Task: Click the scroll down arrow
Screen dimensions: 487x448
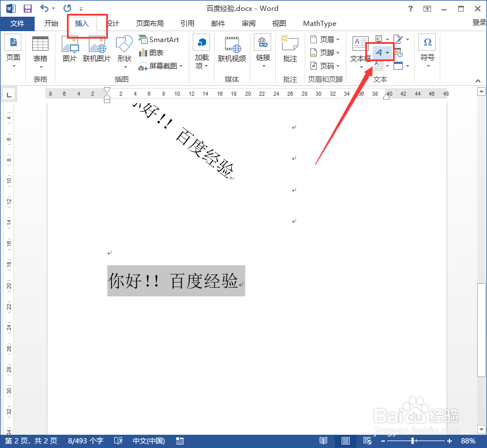Action: (481, 430)
